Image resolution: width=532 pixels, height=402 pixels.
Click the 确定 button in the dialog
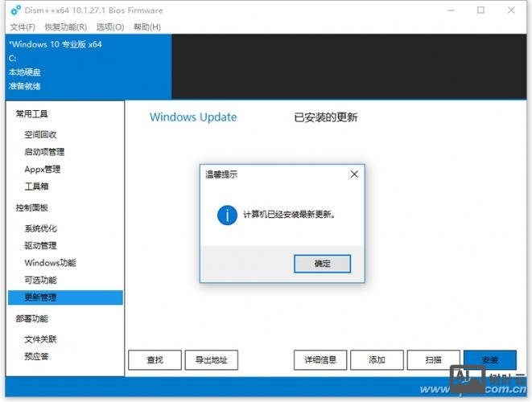[322, 264]
